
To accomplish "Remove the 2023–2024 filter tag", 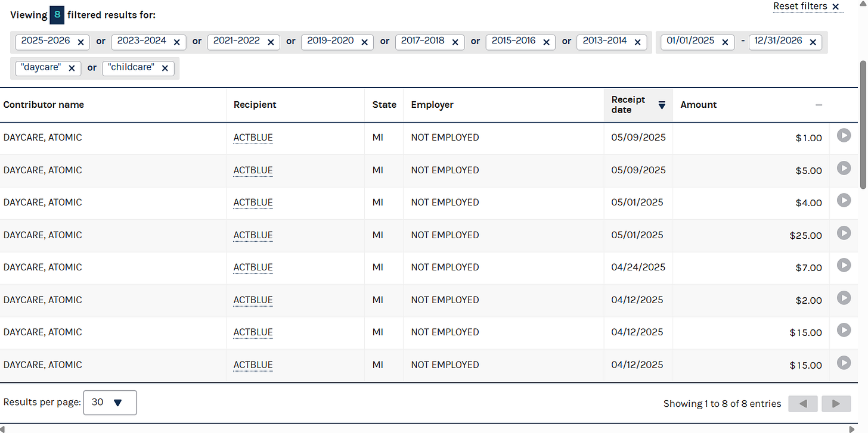I will pyautogui.click(x=176, y=42).
